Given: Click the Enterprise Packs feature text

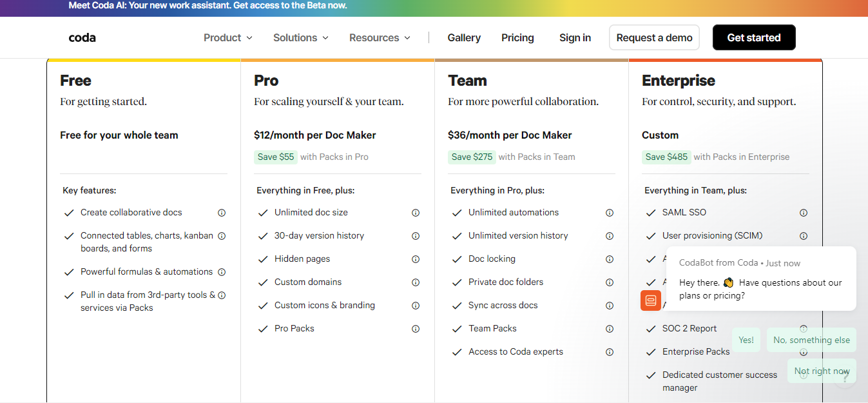Looking at the screenshot, I should 696,352.
